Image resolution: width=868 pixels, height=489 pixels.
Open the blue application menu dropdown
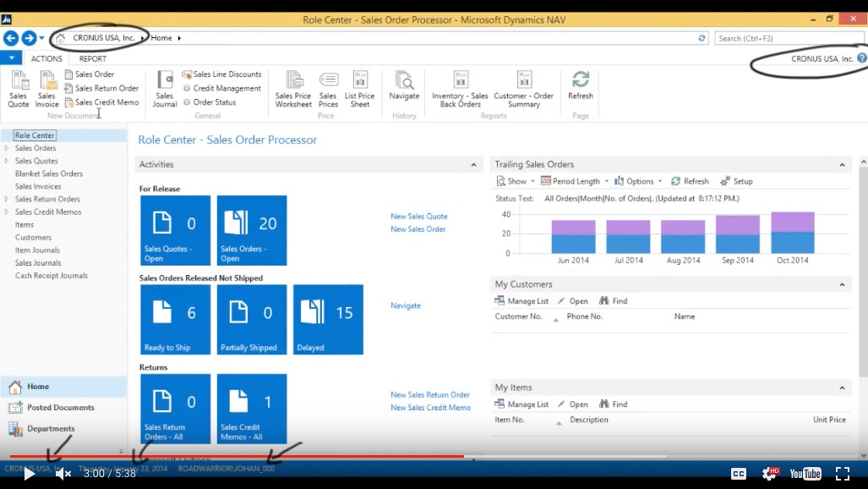11,58
